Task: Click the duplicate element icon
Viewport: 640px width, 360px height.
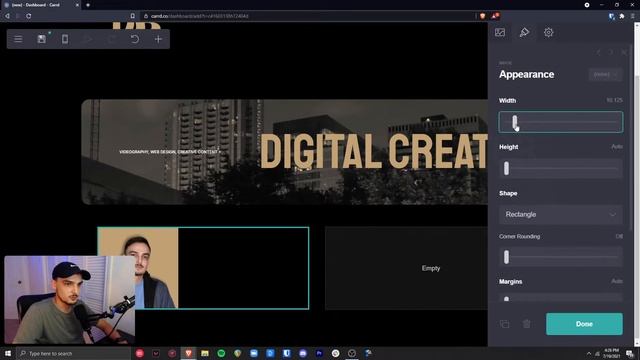Action: [x=504, y=324]
